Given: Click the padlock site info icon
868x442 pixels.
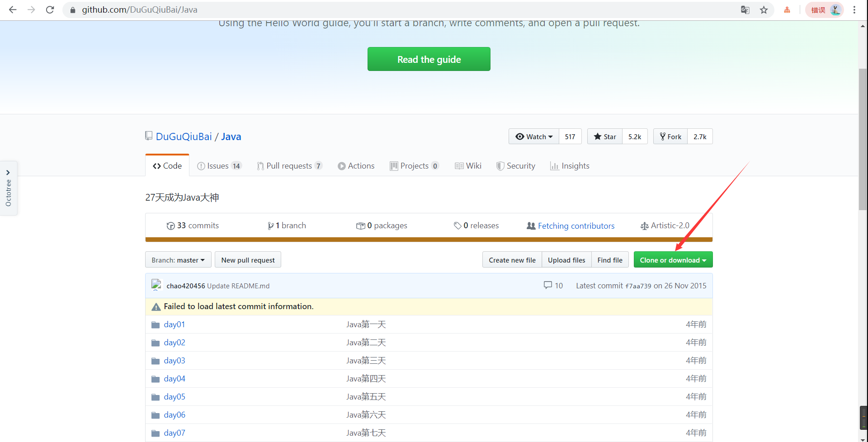Looking at the screenshot, I should [72, 10].
